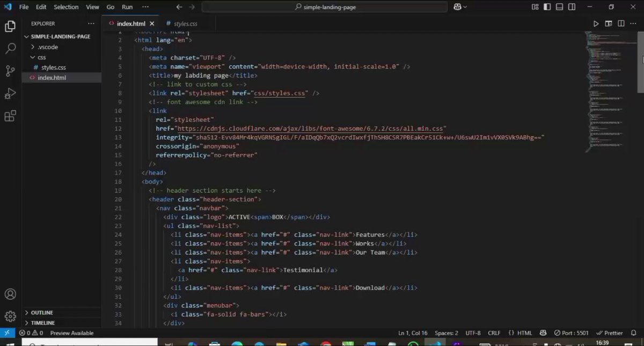Change the UTF-8 encoding
The height and width of the screenshot is (346, 644).
pyautogui.click(x=473, y=333)
